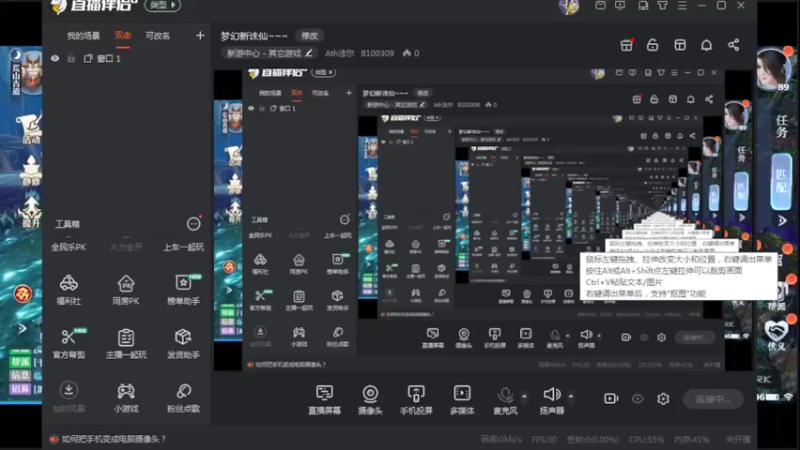Image resolution: width=800 pixels, height=450 pixels.
Task: Click the 丢帧:0(0.00%) status entry
Action: (x=592, y=439)
